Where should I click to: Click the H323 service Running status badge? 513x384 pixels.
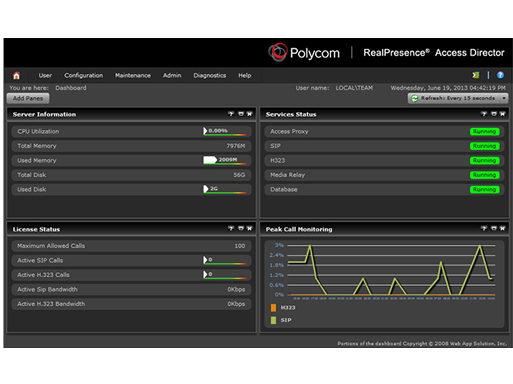[484, 161]
